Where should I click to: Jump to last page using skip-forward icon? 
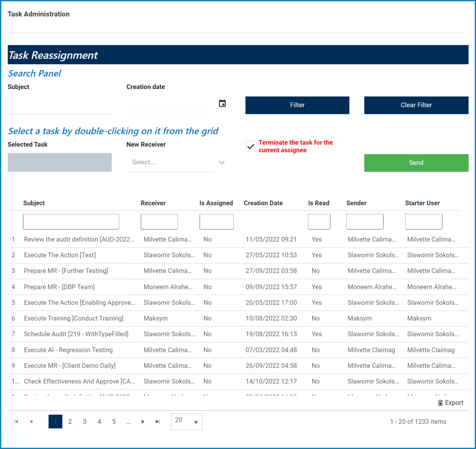click(x=158, y=421)
